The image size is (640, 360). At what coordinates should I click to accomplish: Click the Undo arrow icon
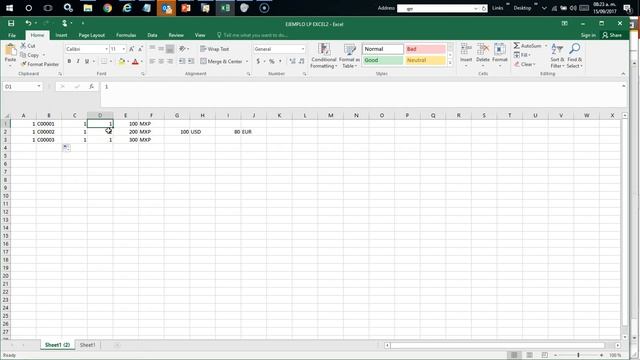point(28,23)
